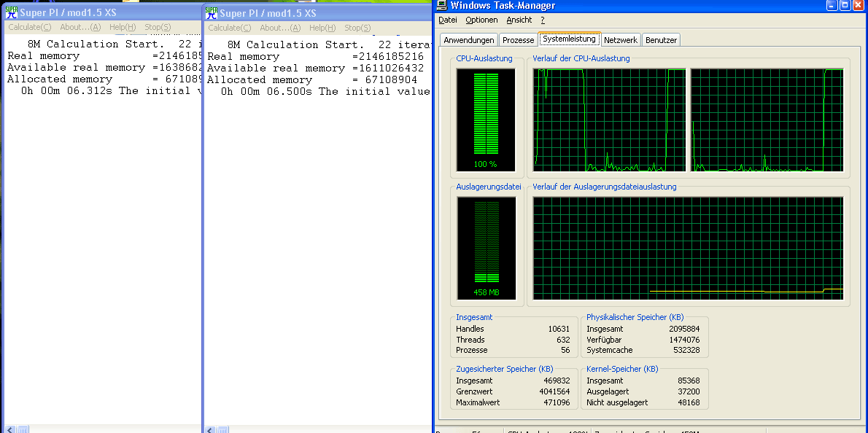Click the CPU-Auslastung 100 % gauge
The height and width of the screenshot is (433, 868).
click(486, 120)
